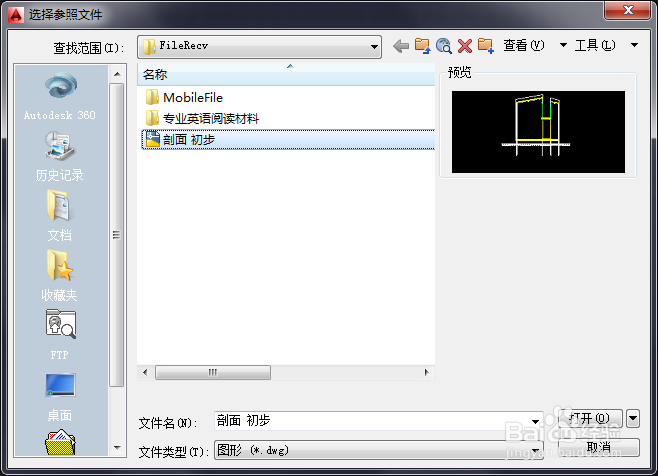658x476 pixels.
Task: Expand the 文件名 filename dropdown arrow
Action: (535, 421)
